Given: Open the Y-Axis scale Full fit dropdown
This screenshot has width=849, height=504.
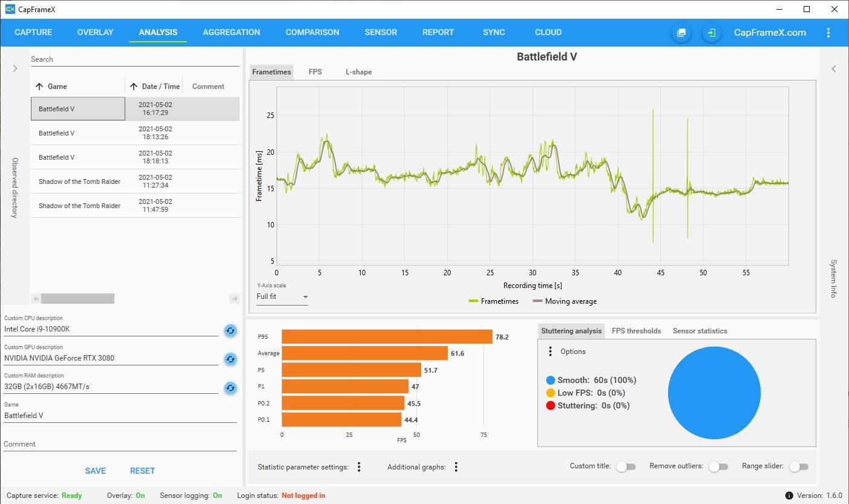Looking at the screenshot, I should pyautogui.click(x=282, y=297).
